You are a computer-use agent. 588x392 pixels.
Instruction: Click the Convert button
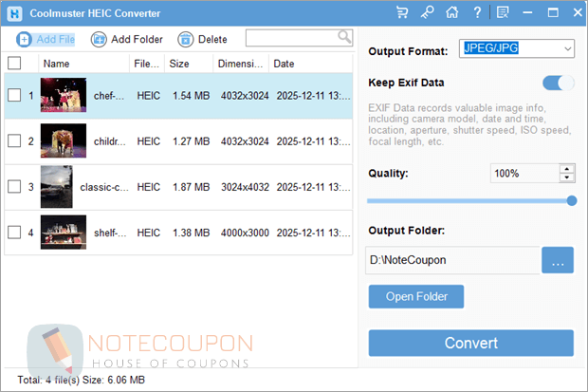click(x=471, y=344)
